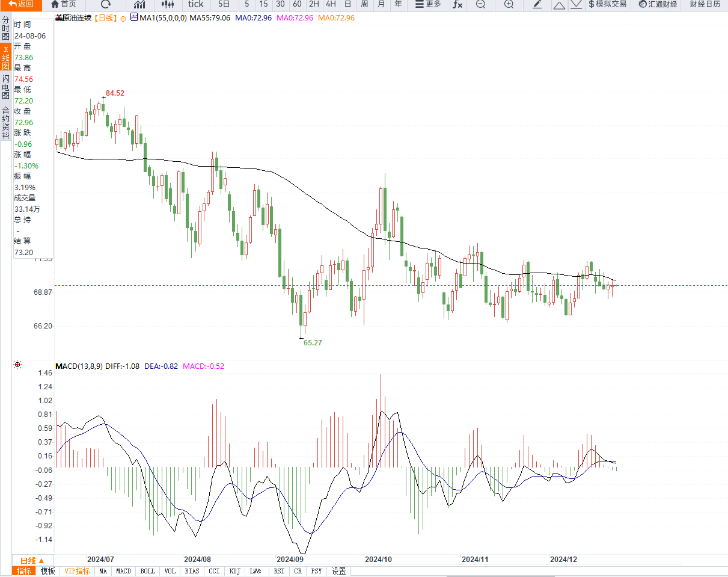Viewport: 728px width, 577px height.
Task: Switch to 分时图 view in left sidebar
Action: click(x=5, y=28)
